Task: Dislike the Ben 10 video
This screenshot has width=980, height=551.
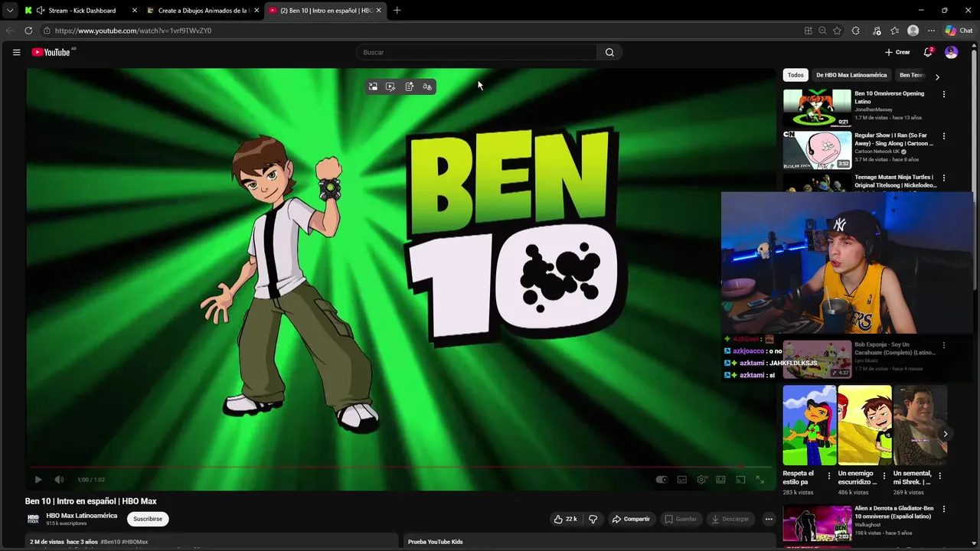Action: coord(593,519)
